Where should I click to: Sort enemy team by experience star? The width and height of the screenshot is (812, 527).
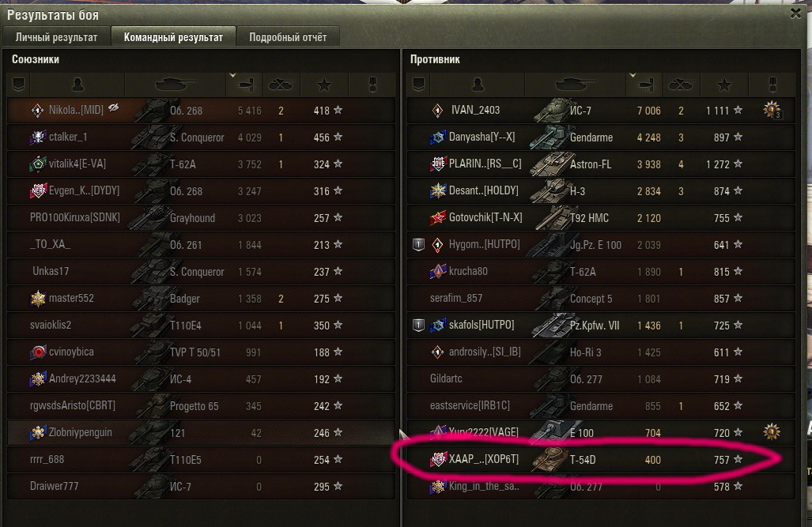724,85
